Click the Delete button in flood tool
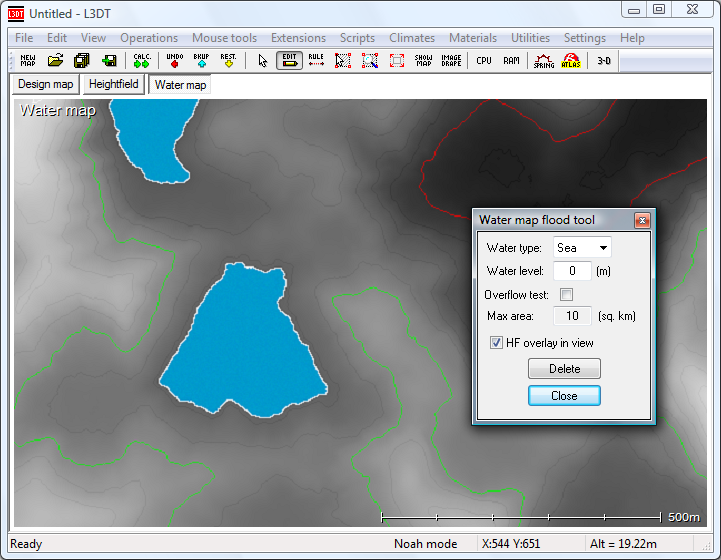 click(x=564, y=369)
